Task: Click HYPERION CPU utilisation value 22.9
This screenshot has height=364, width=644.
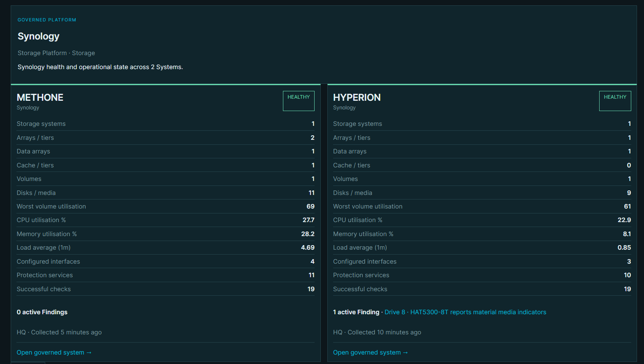Action: pyautogui.click(x=624, y=220)
